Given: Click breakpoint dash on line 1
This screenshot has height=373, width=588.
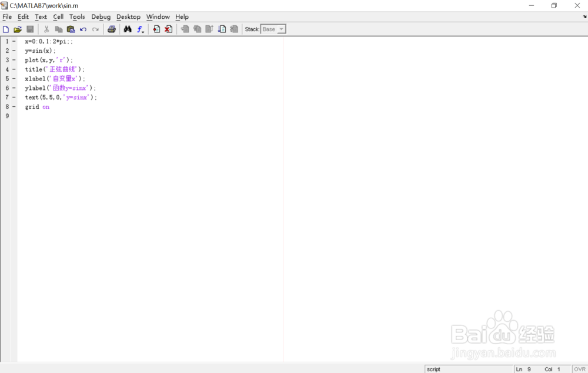Looking at the screenshot, I should pyautogui.click(x=14, y=42).
